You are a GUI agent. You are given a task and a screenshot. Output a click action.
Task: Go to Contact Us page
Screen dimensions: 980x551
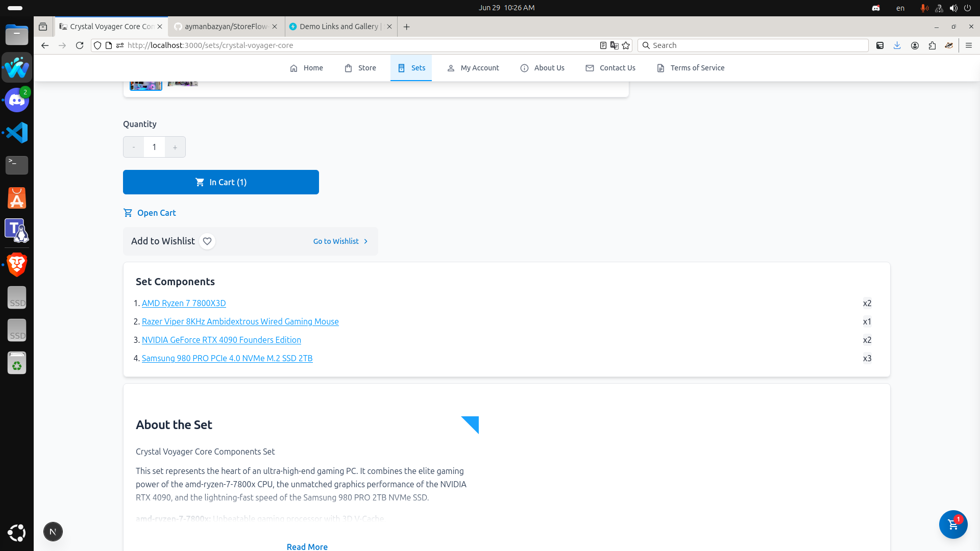[610, 68]
